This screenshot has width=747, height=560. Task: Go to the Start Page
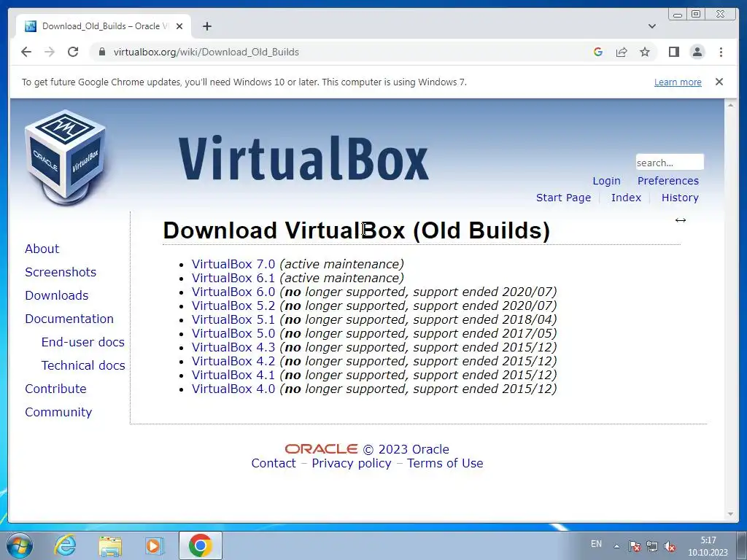pyautogui.click(x=563, y=198)
